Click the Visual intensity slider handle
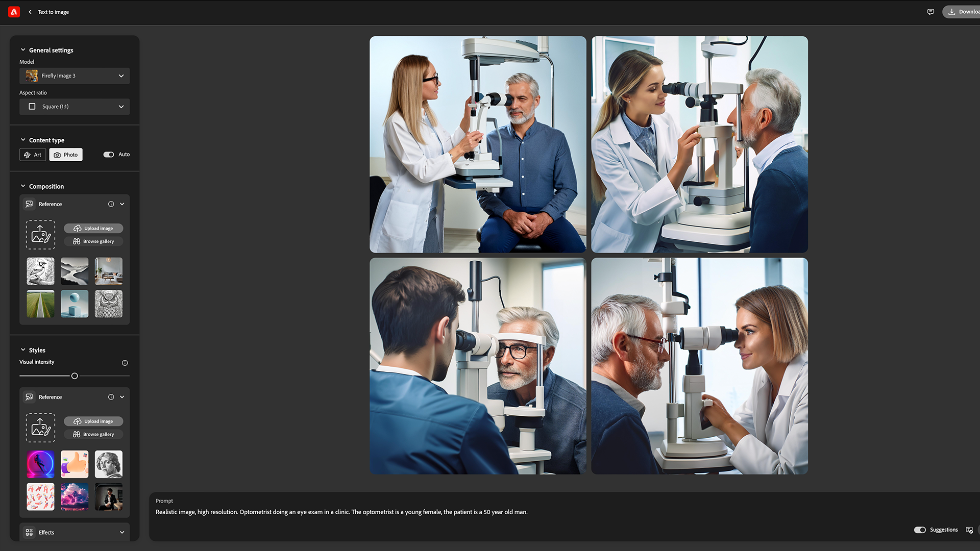This screenshot has width=980, height=551. [x=75, y=376]
